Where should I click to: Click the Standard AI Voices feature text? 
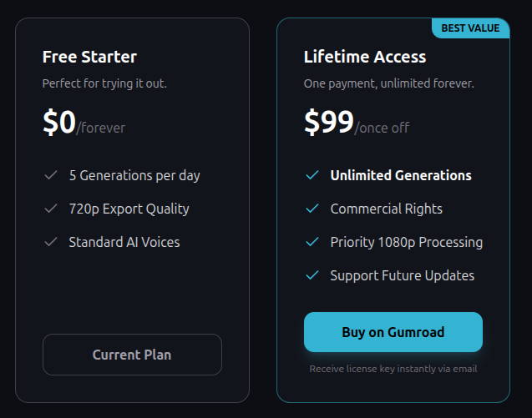point(124,242)
